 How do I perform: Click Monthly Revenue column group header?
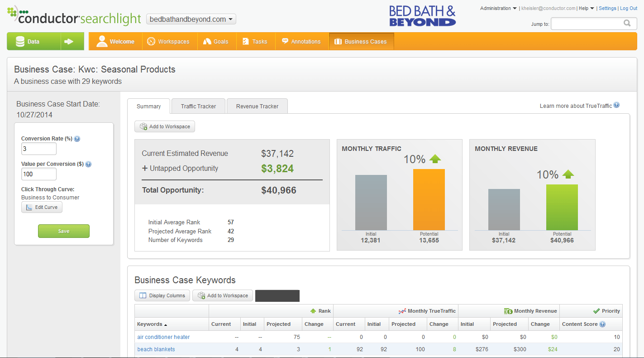point(530,311)
